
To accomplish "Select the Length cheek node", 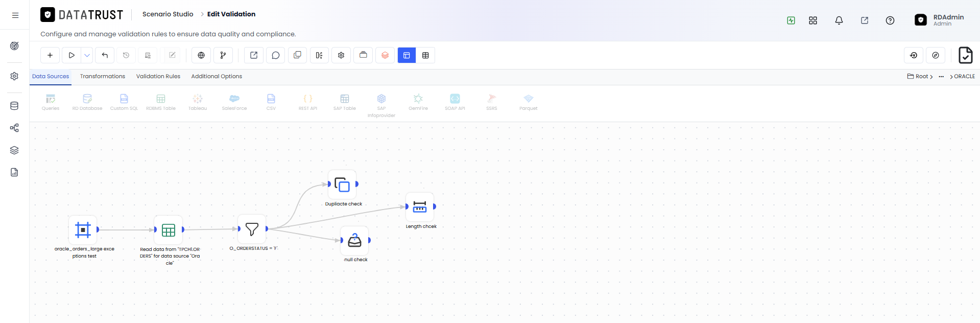I will click(x=420, y=207).
